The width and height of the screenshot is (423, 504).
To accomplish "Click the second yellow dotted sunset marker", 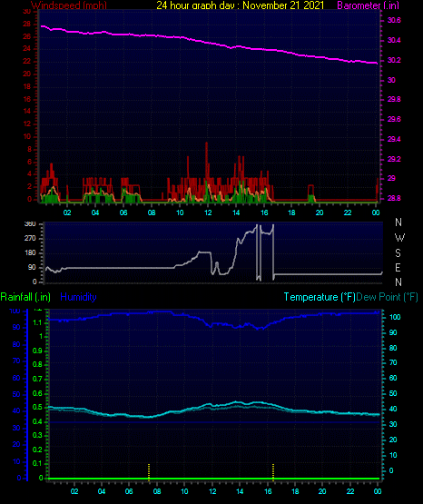I will coord(273,472).
